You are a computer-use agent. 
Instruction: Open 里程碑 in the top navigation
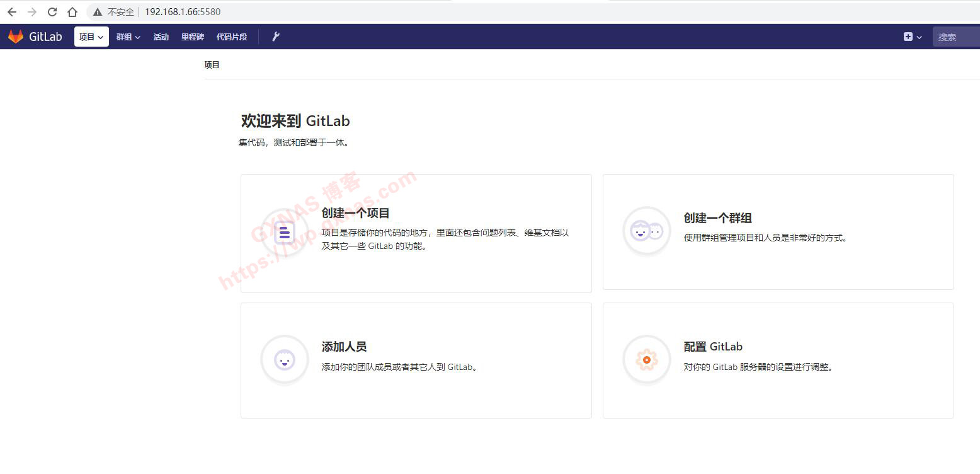point(193,37)
